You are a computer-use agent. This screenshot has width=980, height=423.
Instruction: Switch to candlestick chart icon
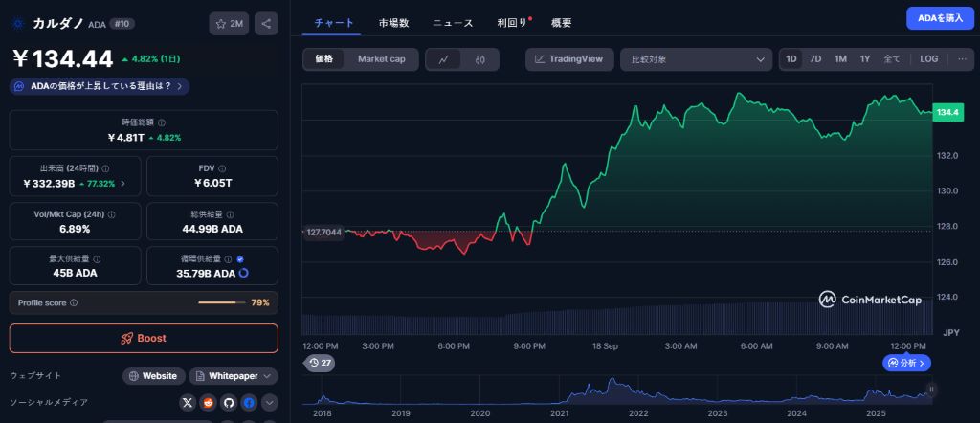(480, 59)
